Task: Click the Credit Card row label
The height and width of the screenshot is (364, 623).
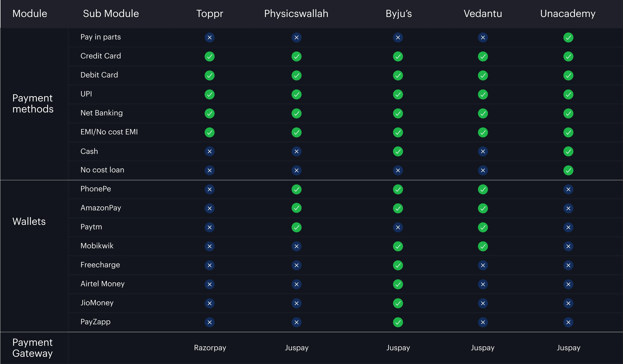Action: pyautogui.click(x=101, y=56)
